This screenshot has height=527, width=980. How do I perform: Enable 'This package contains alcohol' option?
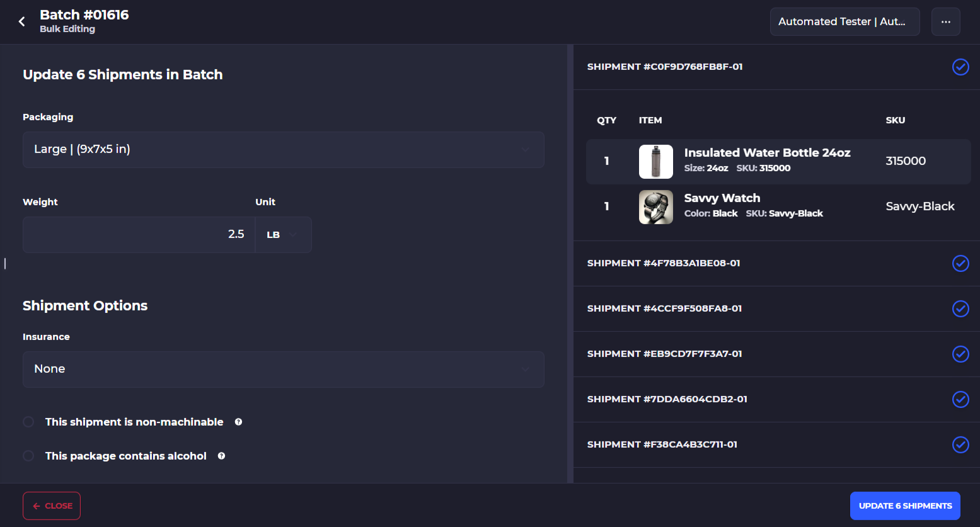click(x=28, y=456)
